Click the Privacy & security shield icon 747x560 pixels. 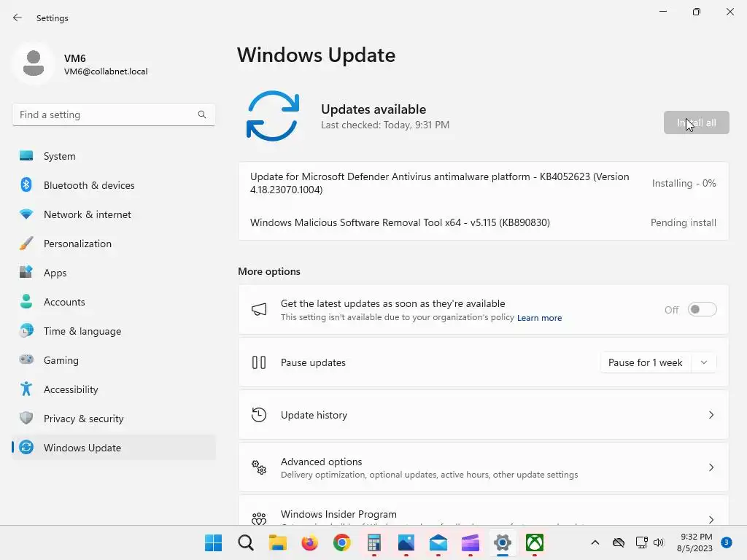[x=26, y=418]
